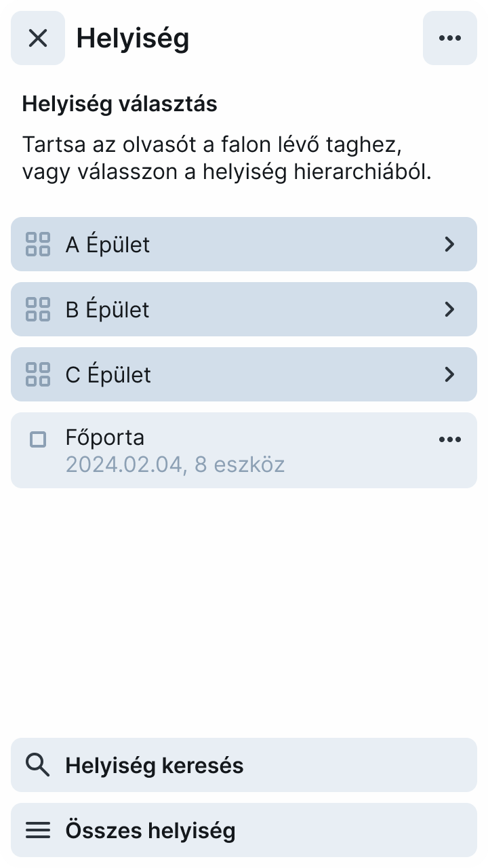Click the grid icon beside A Épület

[x=38, y=244]
